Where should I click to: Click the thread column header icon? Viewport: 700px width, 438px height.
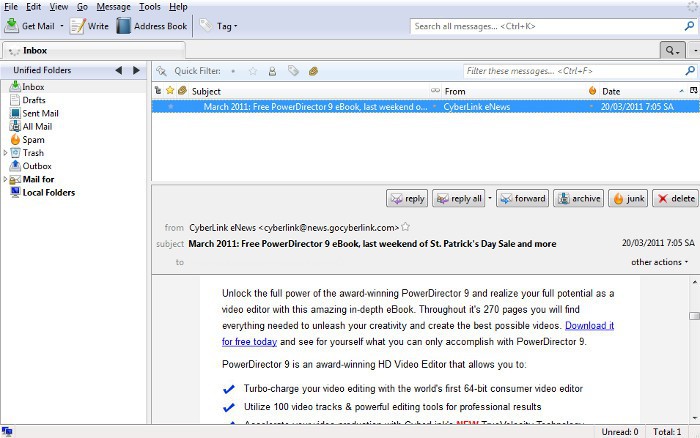[x=158, y=91]
